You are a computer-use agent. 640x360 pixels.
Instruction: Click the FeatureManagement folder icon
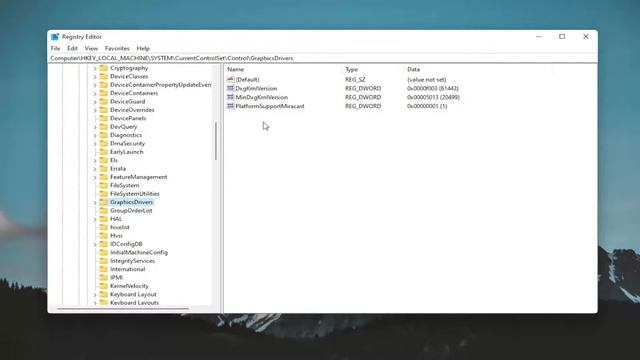point(104,177)
